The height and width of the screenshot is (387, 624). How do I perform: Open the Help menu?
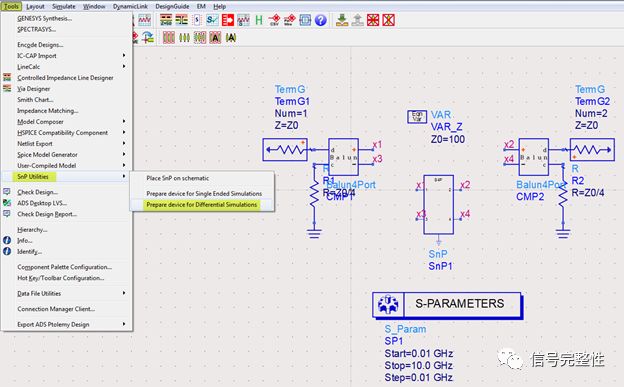point(219,6)
